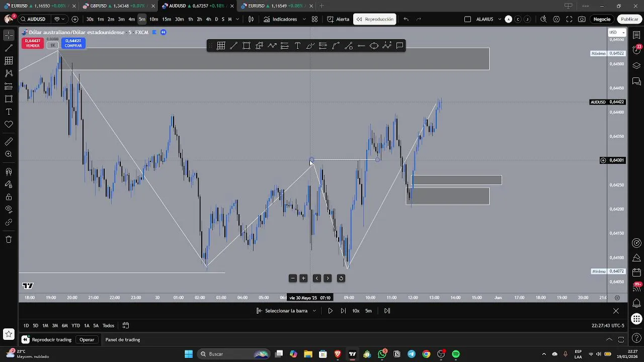This screenshot has width=644, height=362.
Task: Select the trend line tool in left sidebar
Action: (x=9, y=48)
